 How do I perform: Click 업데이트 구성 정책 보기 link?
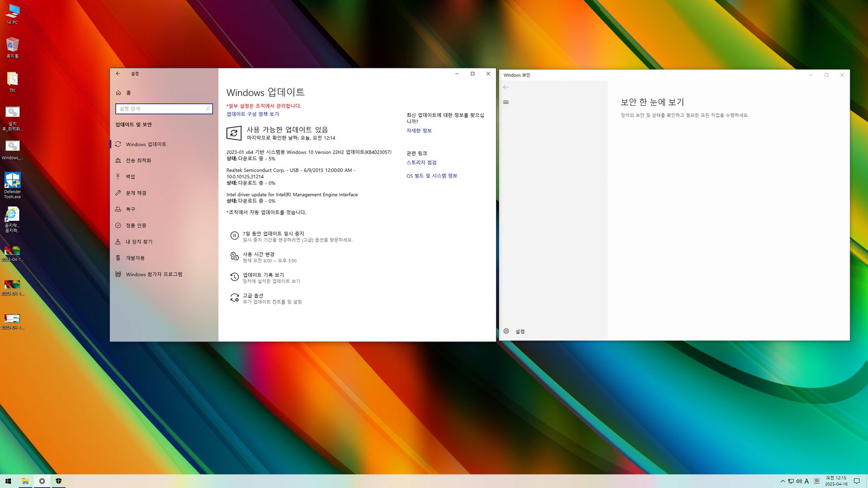coord(252,114)
